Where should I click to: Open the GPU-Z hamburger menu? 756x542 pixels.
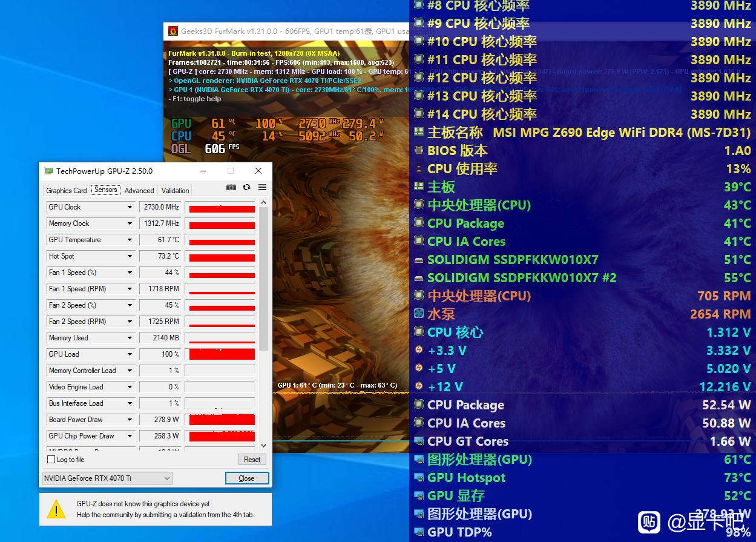tap(262, 188)
